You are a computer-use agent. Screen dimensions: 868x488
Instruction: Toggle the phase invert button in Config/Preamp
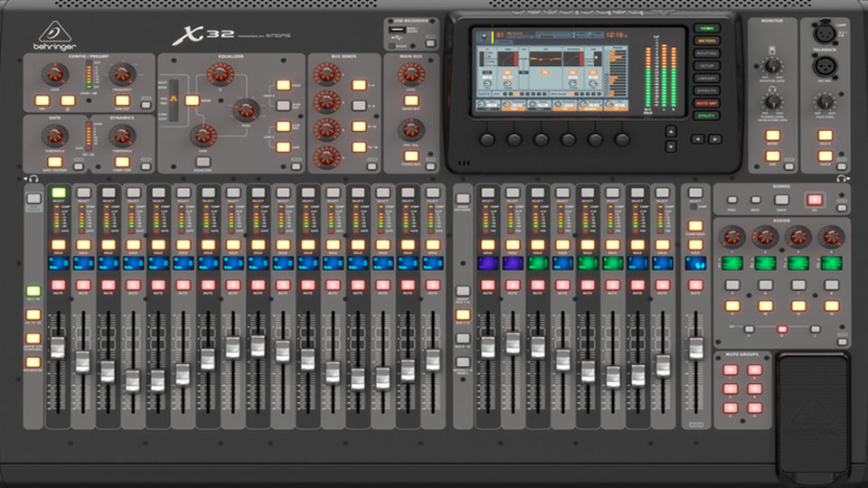click(68, 100)
